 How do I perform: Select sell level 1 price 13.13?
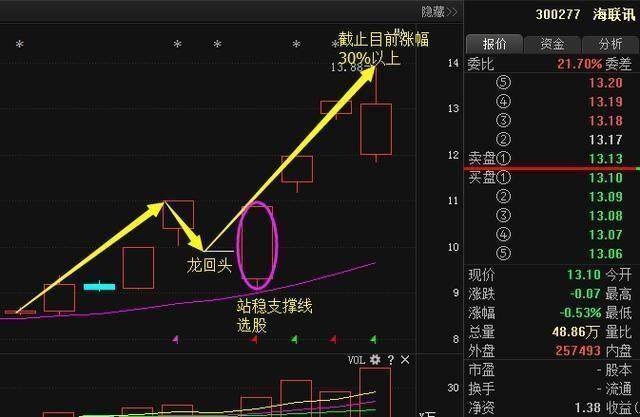click(606, 159)
